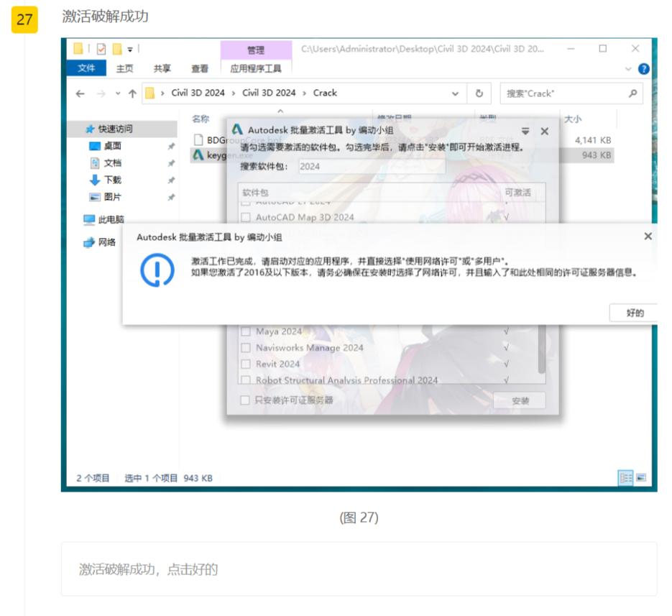Click the 安装 button
The image size is (672, 616).
coord(519,400)
